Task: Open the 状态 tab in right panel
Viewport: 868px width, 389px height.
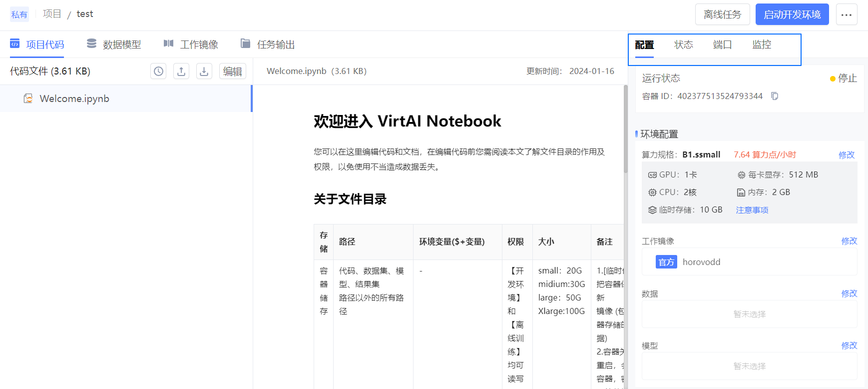Action: pyautogui.click(x=683, y=45)
